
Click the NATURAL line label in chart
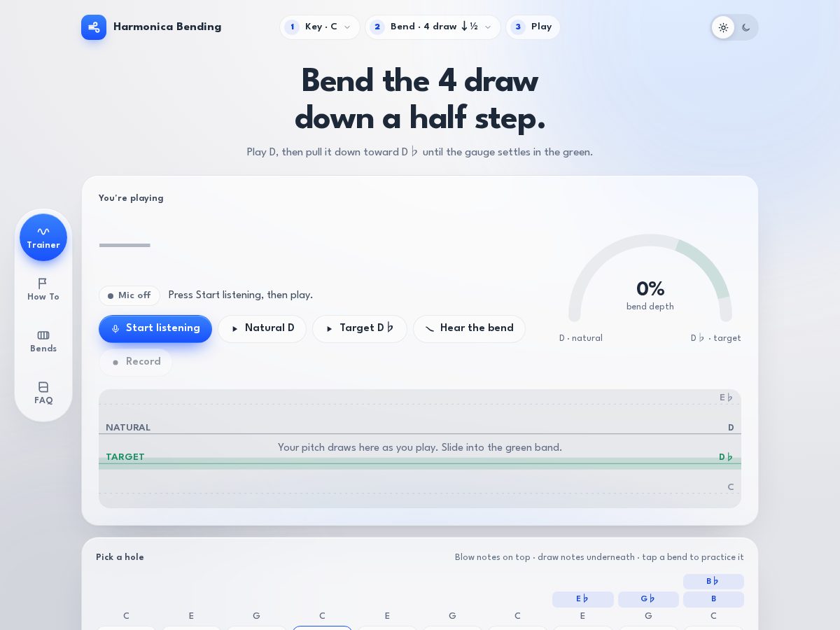click(128, 428)
